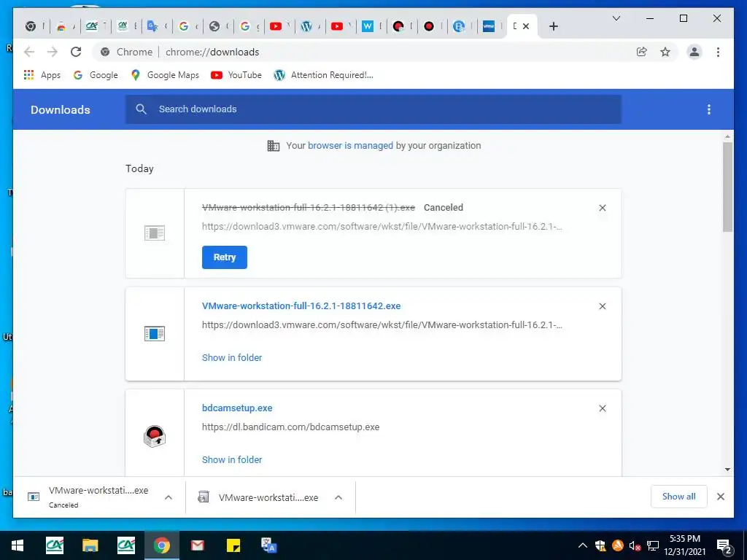The image size is (747, 560).
Task: Open the bdcamsetup.exe file link
Action: [x=237, y=408]
